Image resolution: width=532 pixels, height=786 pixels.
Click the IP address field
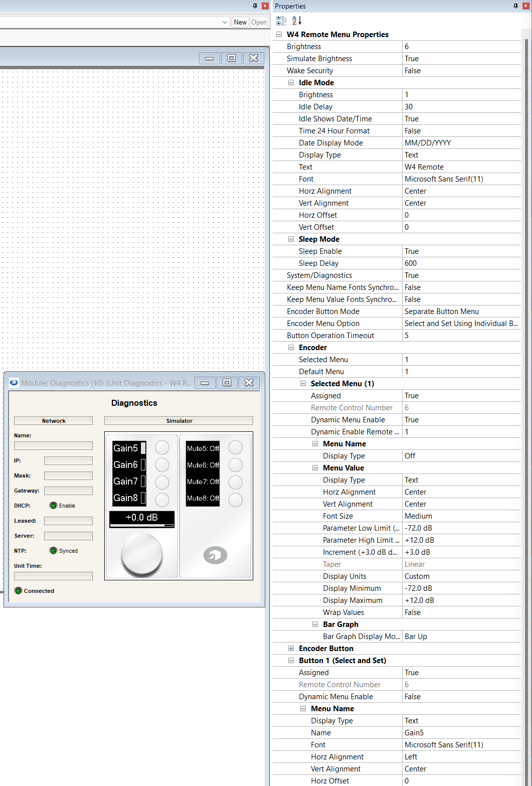pos(68,460)
